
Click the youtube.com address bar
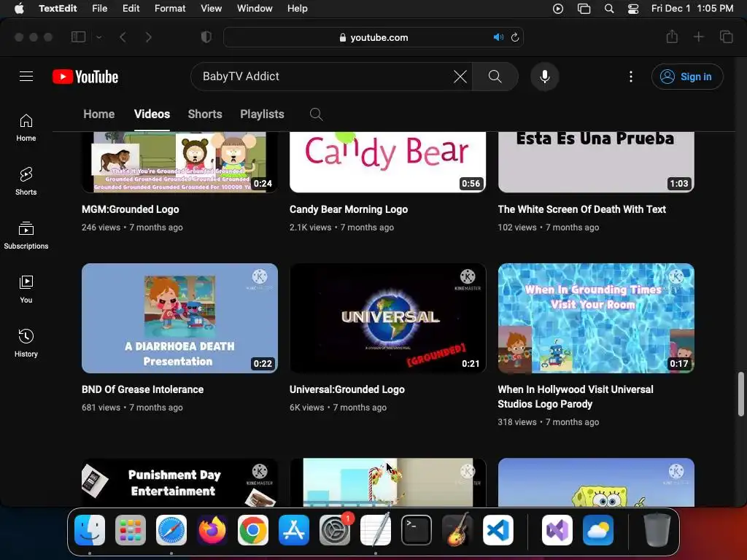[373, 37]
